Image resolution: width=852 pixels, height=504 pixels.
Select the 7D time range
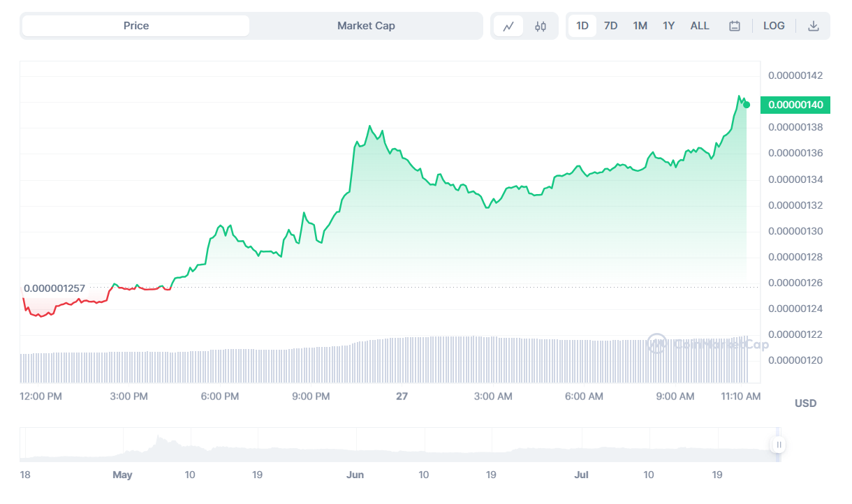tap(610, 26)
